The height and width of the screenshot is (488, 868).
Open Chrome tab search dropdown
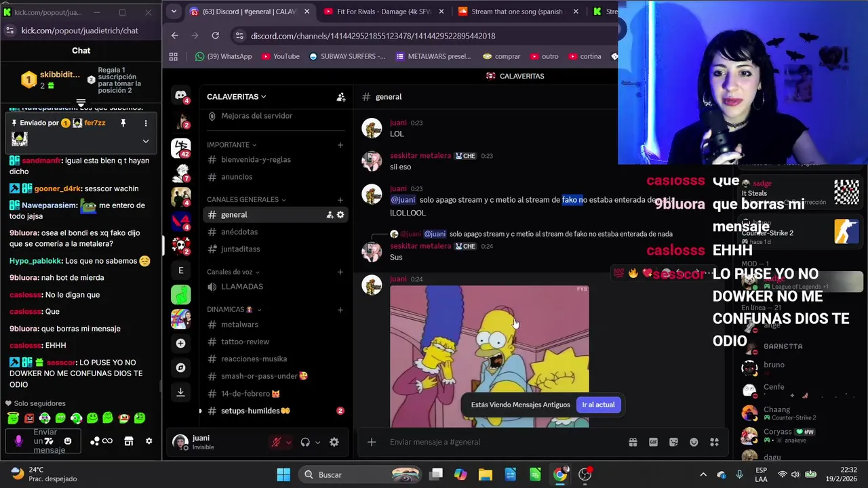point(174,12)
